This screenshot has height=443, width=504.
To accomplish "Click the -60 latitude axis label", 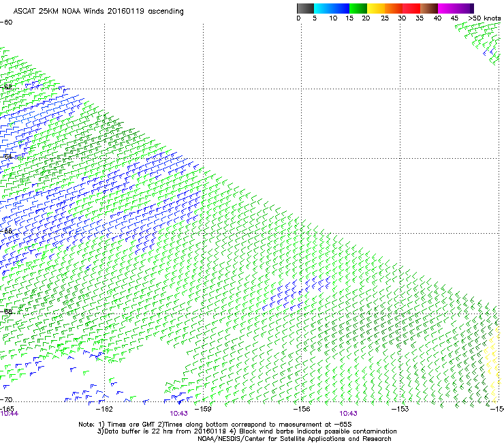I will (6, 22).
